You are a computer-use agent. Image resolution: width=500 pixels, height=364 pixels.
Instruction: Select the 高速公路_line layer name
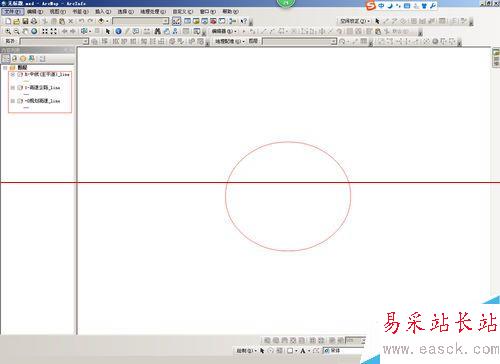pos(42,88)
